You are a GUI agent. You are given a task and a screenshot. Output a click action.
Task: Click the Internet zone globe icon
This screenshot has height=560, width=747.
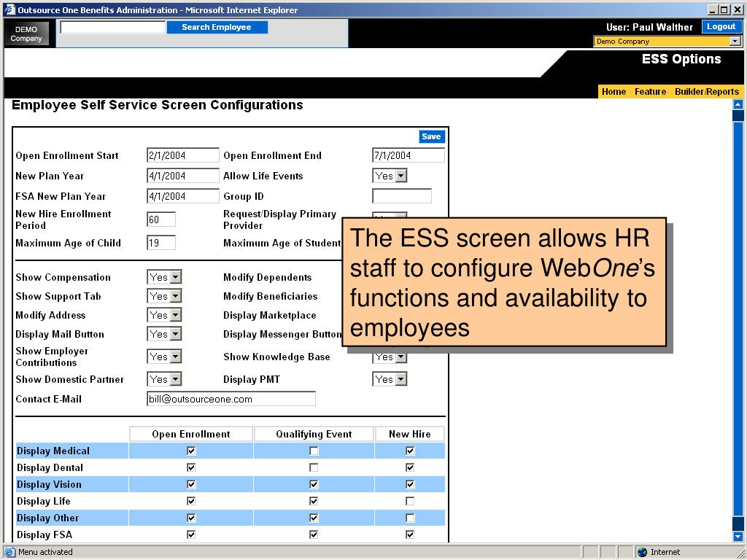(642, 553)
